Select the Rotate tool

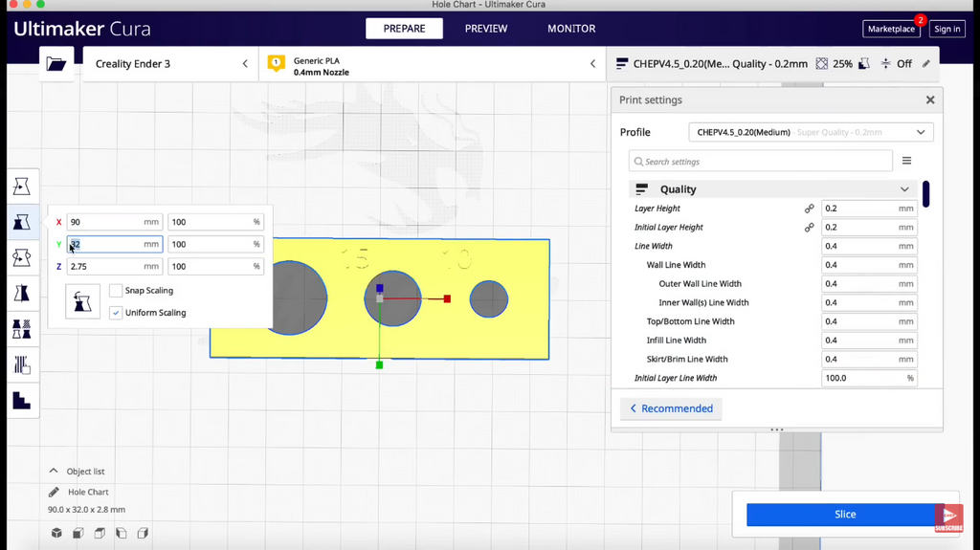(x=22, y=257)
